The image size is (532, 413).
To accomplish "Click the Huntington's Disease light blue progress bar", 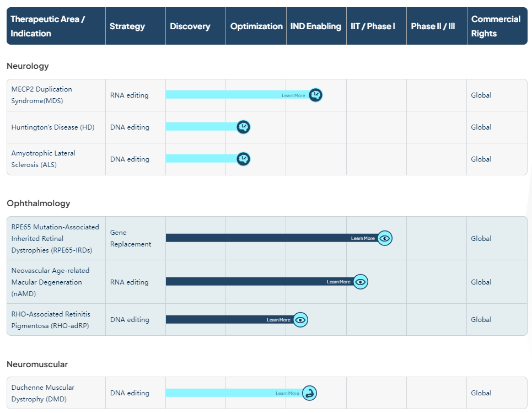I will pyautogui.click(x=201, y=127).
